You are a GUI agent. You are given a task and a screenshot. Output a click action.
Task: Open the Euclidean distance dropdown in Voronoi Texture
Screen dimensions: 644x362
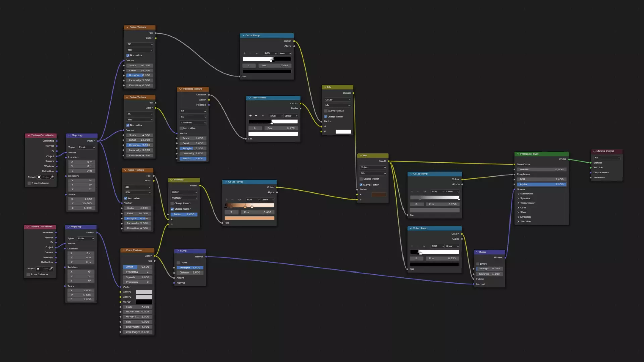coord(193,123)
